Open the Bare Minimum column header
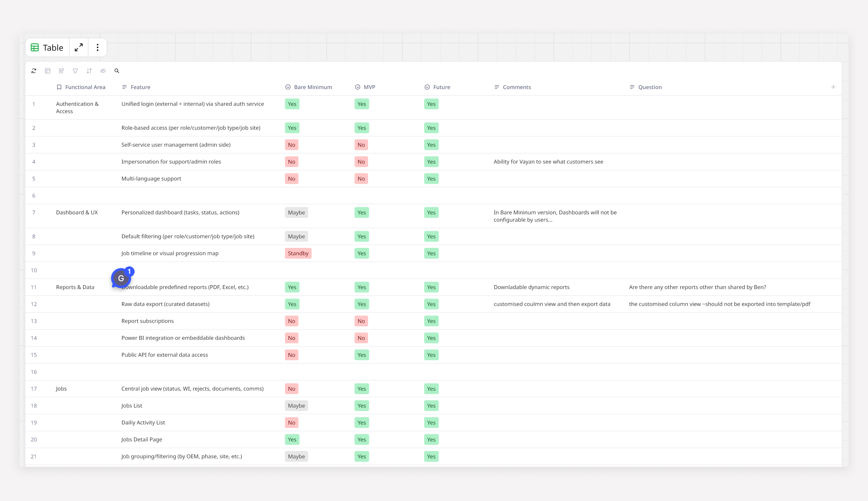Screen dimensions: 868x501 click(313, 87)
